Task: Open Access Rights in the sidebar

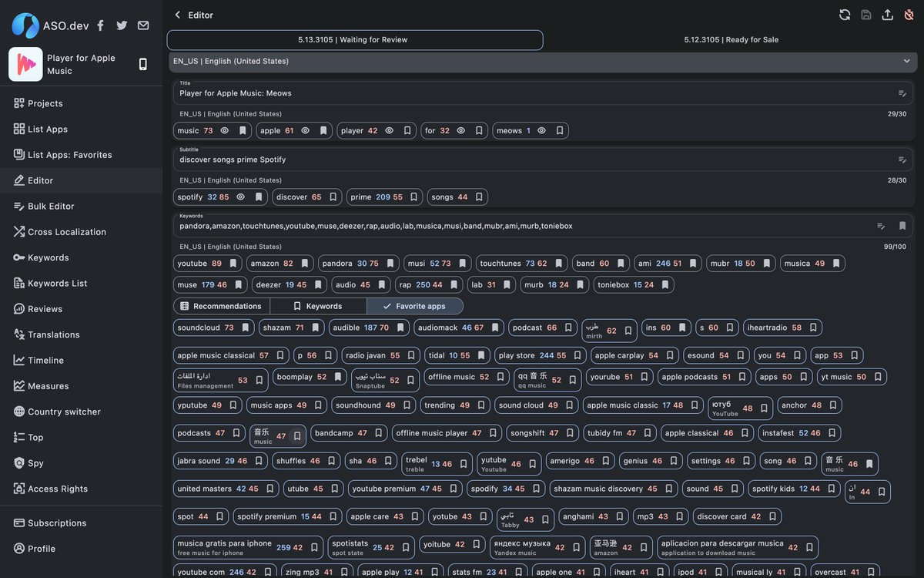Action: [x=81, y=489]
